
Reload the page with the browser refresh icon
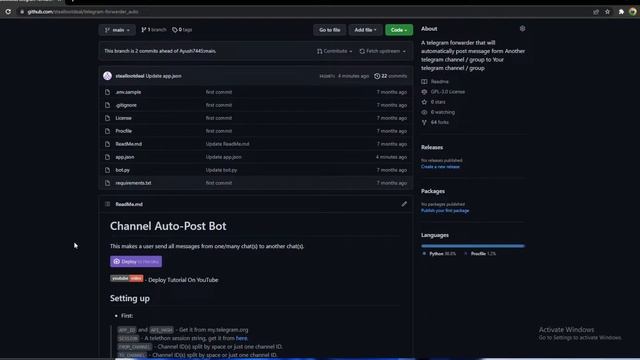(8, 12)
